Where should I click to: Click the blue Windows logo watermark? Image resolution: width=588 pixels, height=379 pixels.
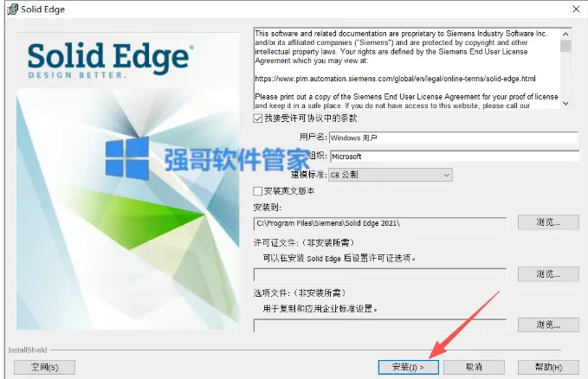[x=127, y=157]
